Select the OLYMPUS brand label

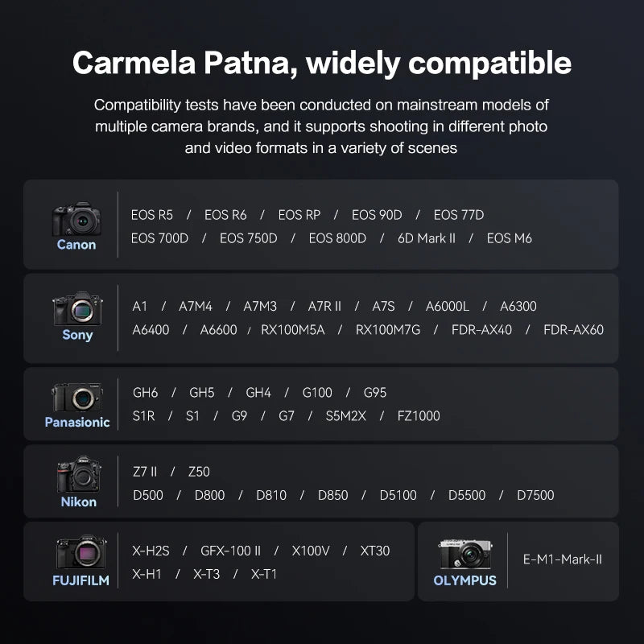[465, 580]
